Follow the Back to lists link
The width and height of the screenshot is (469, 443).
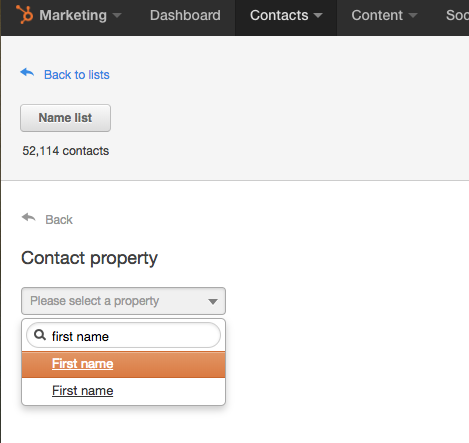click(77, 75)
